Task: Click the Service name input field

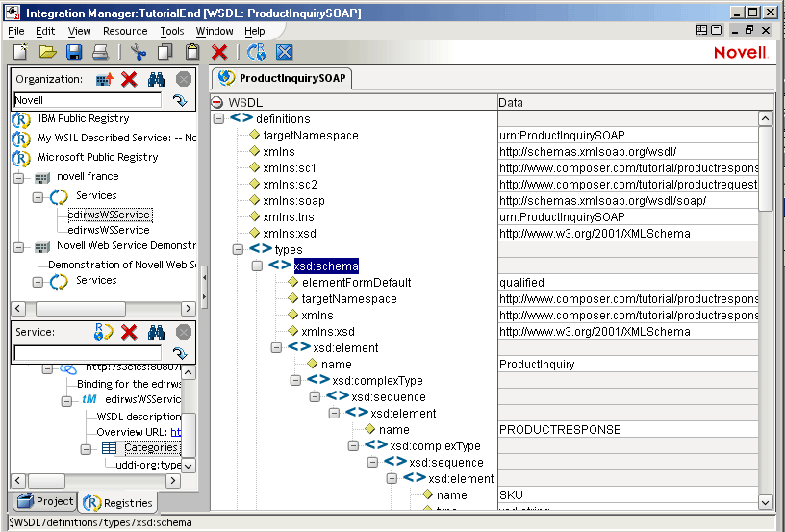Action: tap(88, 353)
